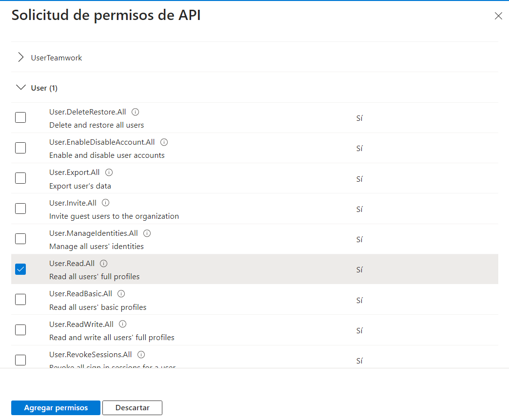Expand the UserTeamwork permission group
Image resolution: width=509 pixels, height=420 pixels.
(x=20, y=57)
